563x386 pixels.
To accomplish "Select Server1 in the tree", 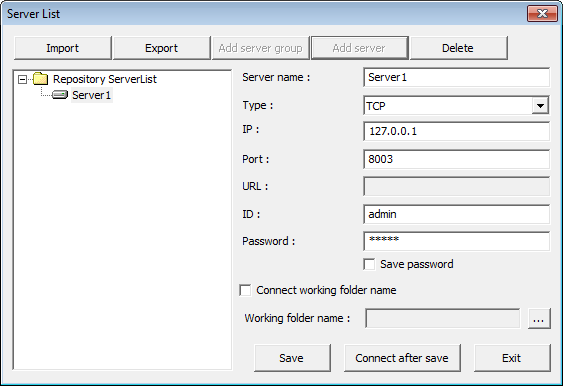I will pyautogui.click(x=92, y=95).
